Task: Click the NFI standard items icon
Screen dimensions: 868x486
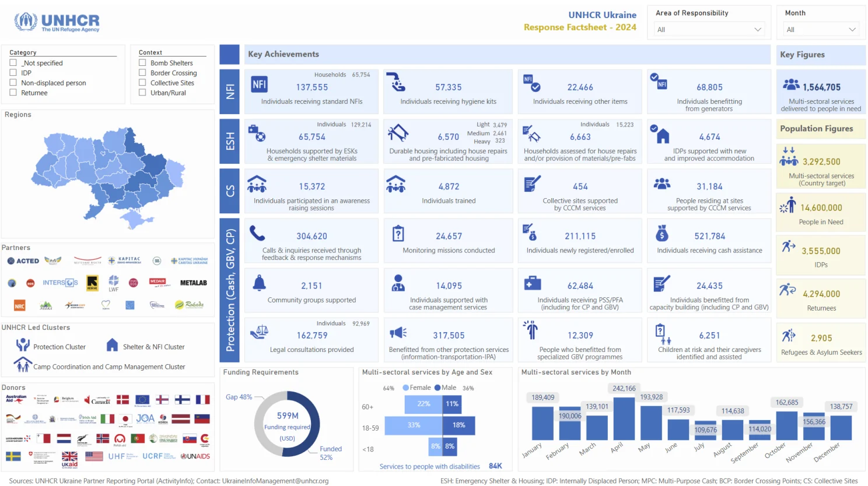Action: (259, 84)
